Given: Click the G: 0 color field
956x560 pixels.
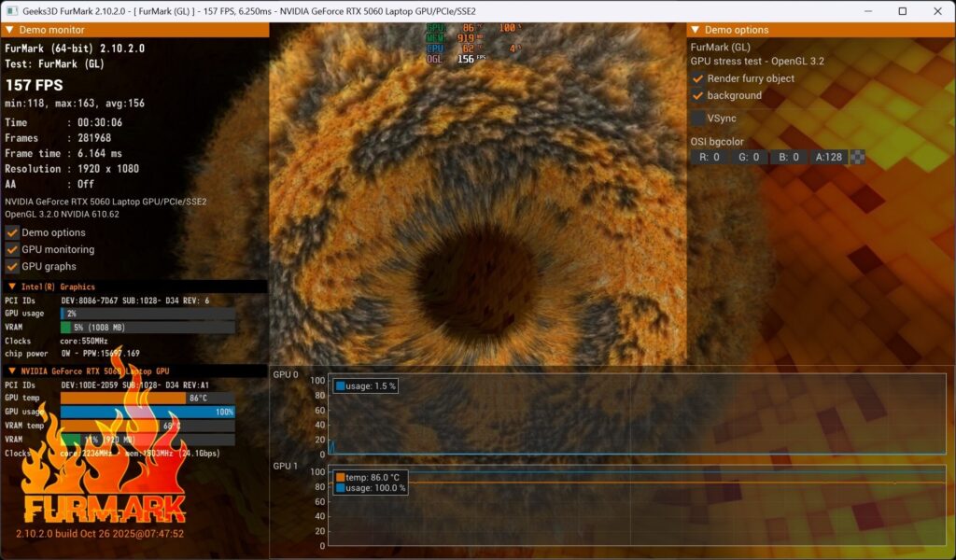Looking at the screenshot, I should [749, 157].
